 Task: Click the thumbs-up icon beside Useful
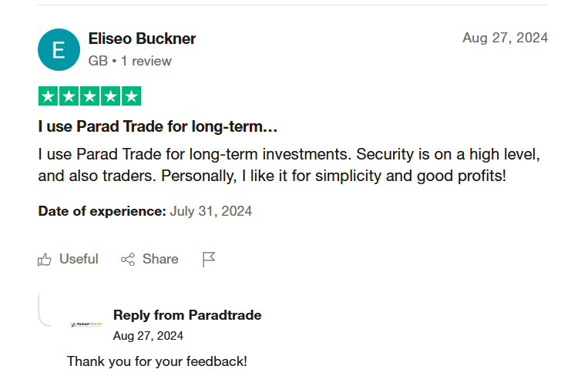44,260
